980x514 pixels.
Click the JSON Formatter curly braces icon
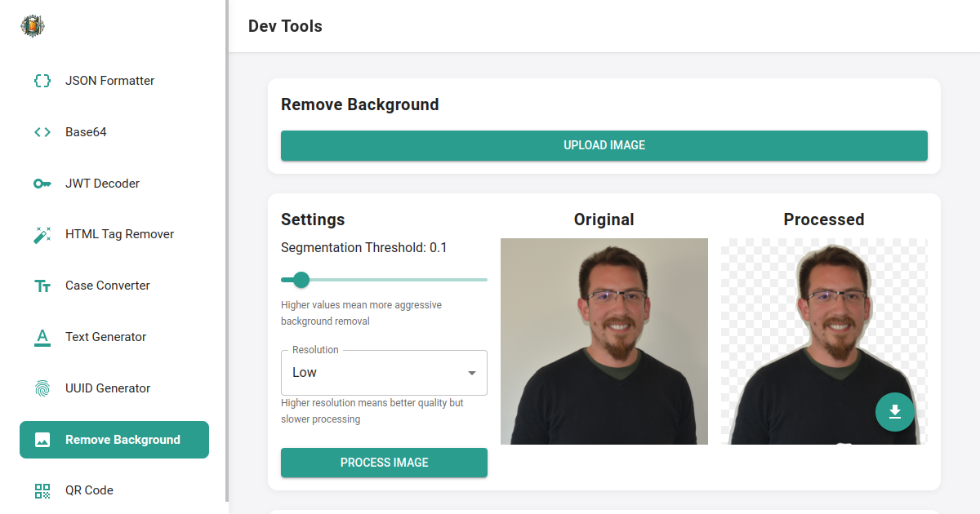click(42, 80)
